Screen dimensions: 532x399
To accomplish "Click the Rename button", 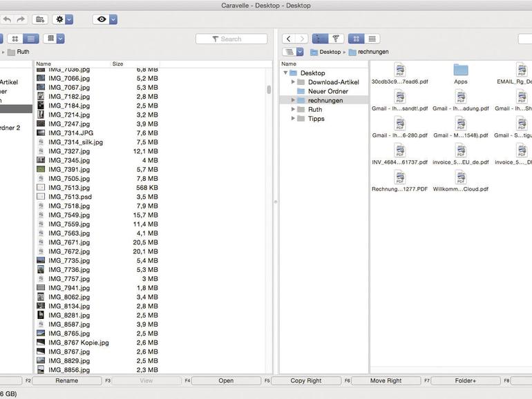I will tap(66, 380).
